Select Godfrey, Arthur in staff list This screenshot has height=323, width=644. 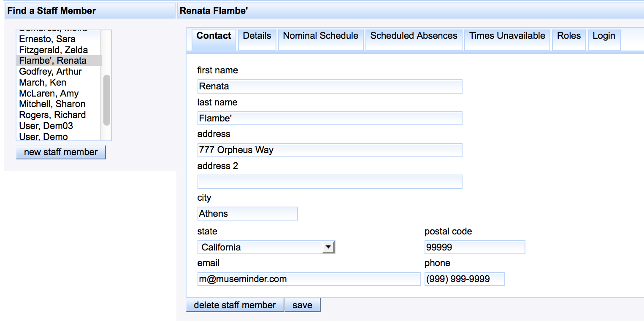pyautogui.click(x=50, y=72)
